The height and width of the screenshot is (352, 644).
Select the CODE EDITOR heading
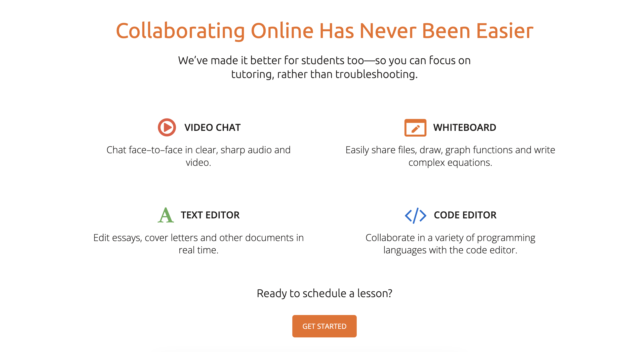[x=465, y=215]
